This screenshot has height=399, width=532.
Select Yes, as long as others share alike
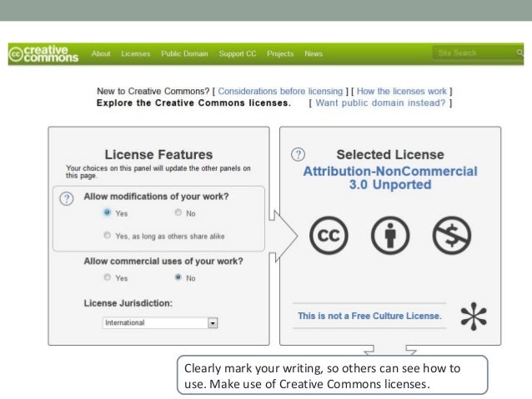pyautogui.click(x=108, y=235)
